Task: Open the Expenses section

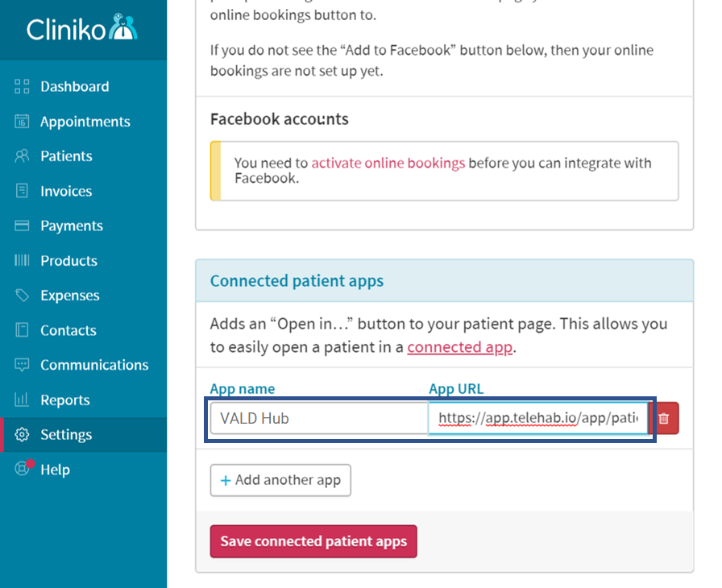Action: pos(71,295)
